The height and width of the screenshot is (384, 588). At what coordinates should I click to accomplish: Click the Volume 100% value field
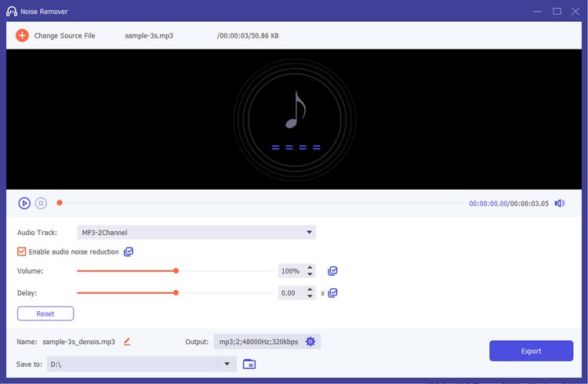[x=291, y=271]
